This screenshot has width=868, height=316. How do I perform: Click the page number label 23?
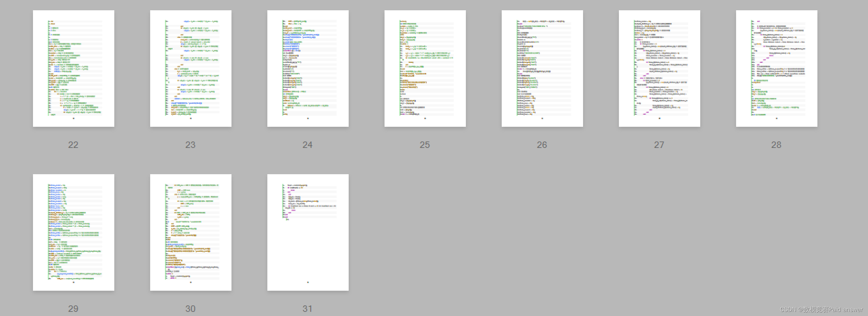(191, 145)
